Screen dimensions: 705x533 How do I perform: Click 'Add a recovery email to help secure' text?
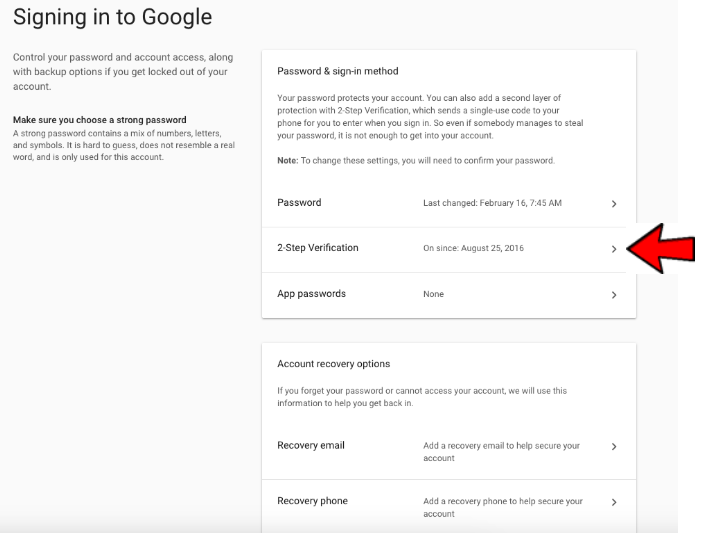pos(501,452)
